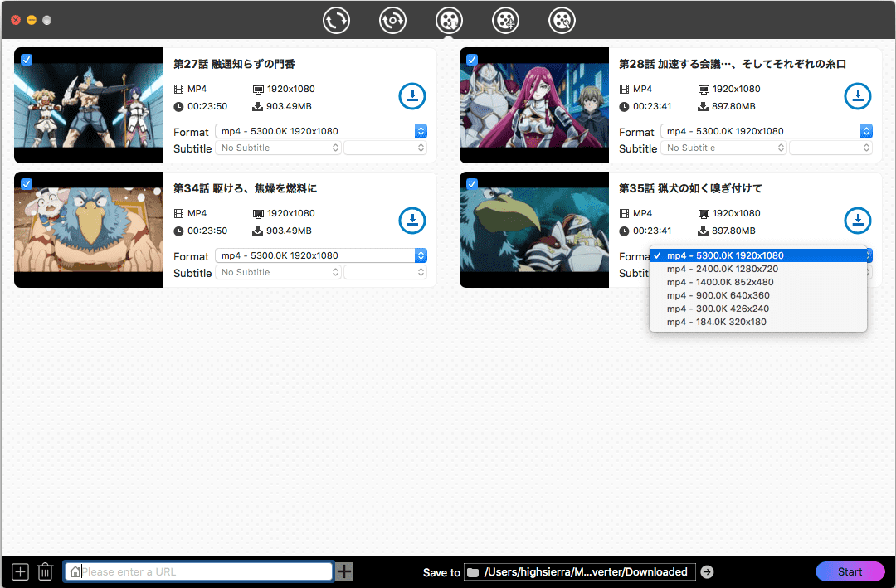Select the film reel download toolbar icon
This screenshot has height=588, width=896.
449,21
